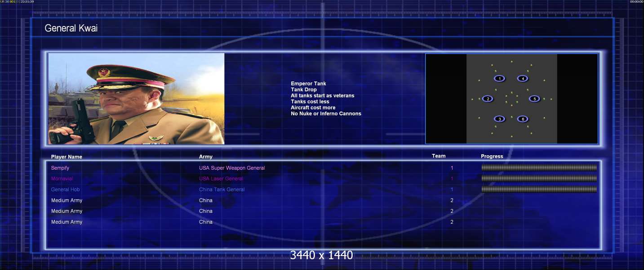Select player name 'Mornavial'
Screen dimensions: 644x270
pyautogui.click(x=62, y=179)
